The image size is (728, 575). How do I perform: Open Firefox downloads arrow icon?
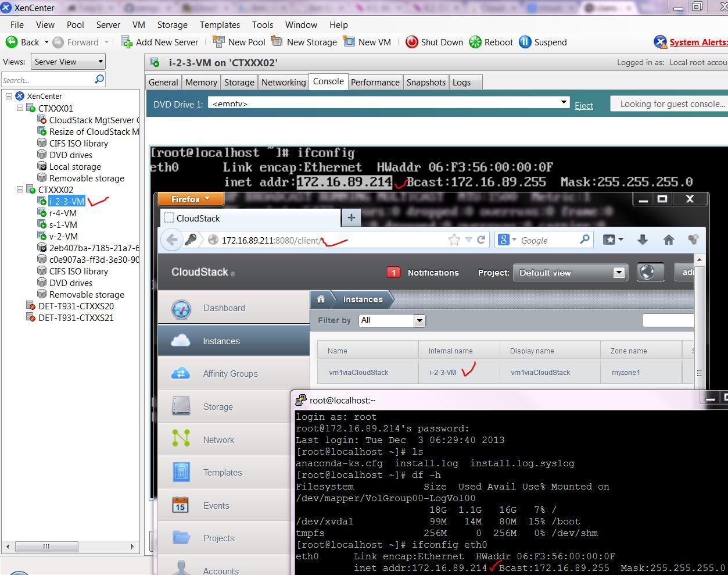(x=643, y=240)
